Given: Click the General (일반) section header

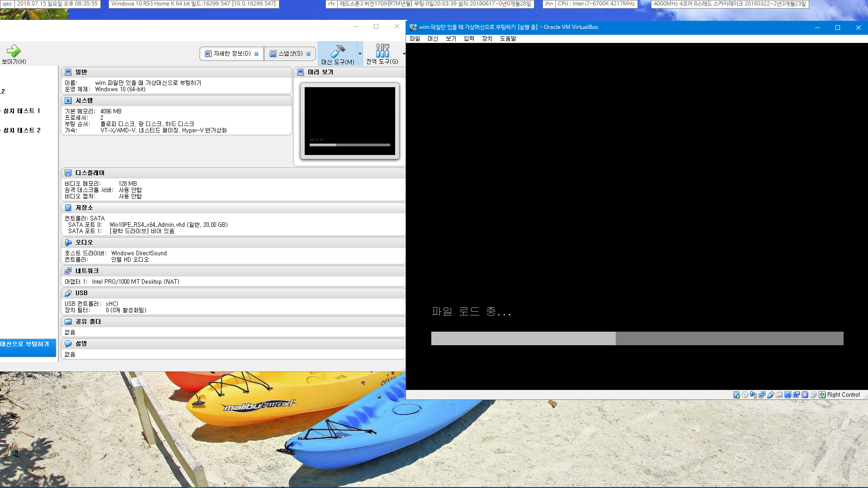Looking at the screenshot, I should (x=176, y=72).
